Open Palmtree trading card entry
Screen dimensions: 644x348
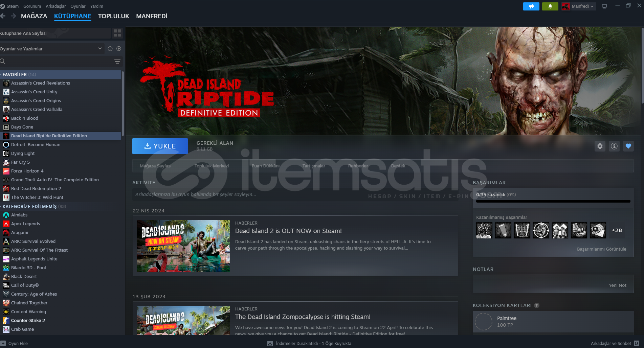(553, 322)
